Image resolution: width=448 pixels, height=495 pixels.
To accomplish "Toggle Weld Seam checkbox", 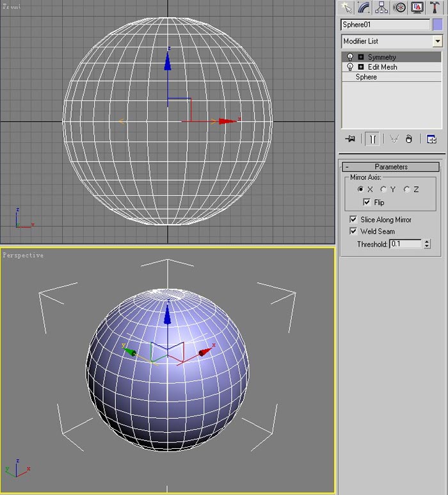I will point(353,231).
